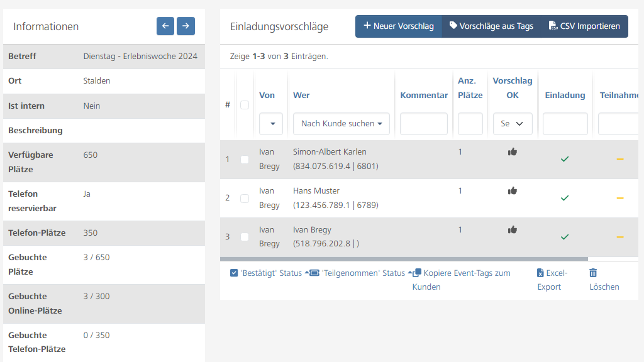Toggle the select-all checkbox in table header

(x=245, y=105)
